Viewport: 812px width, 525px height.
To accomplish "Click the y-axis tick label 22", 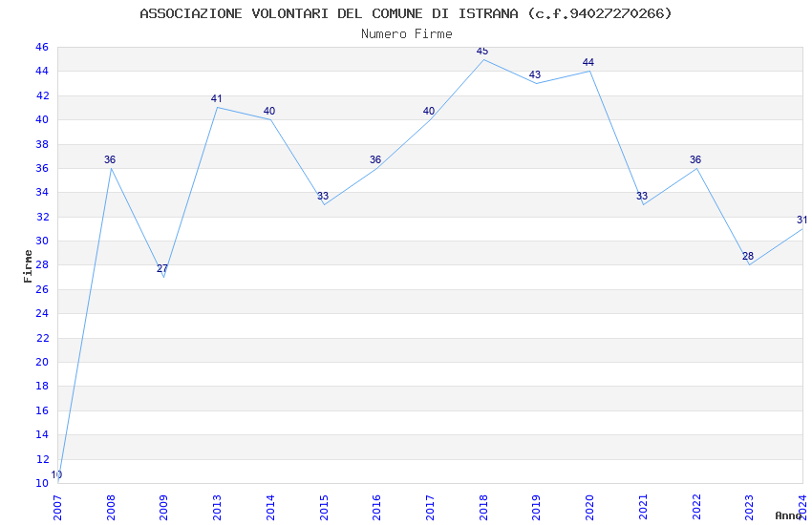I will (x=42, y=338).
